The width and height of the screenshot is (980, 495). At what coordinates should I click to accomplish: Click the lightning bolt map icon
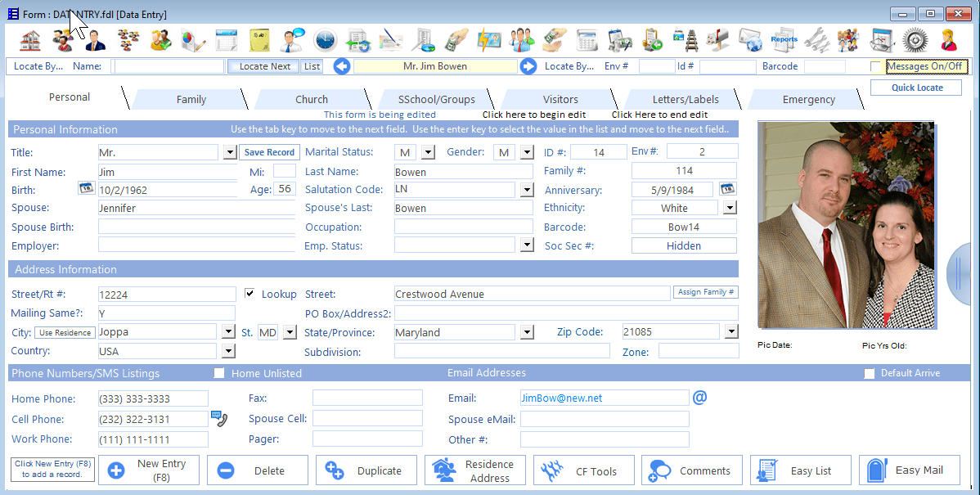point(488,41)
